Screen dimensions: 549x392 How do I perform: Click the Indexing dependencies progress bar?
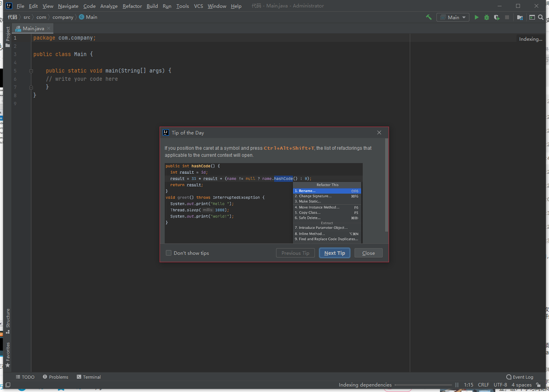point(424,385)
